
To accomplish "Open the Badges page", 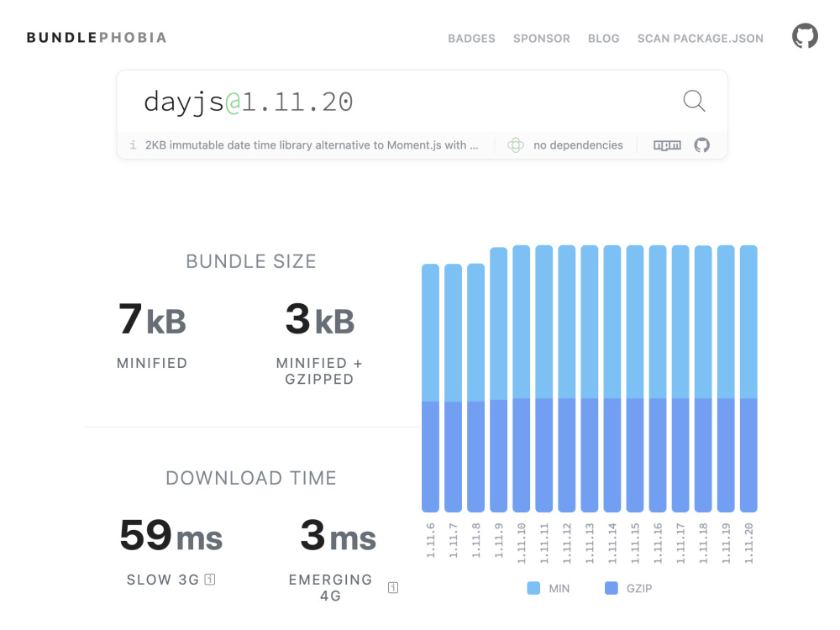I will coord(471,39).
